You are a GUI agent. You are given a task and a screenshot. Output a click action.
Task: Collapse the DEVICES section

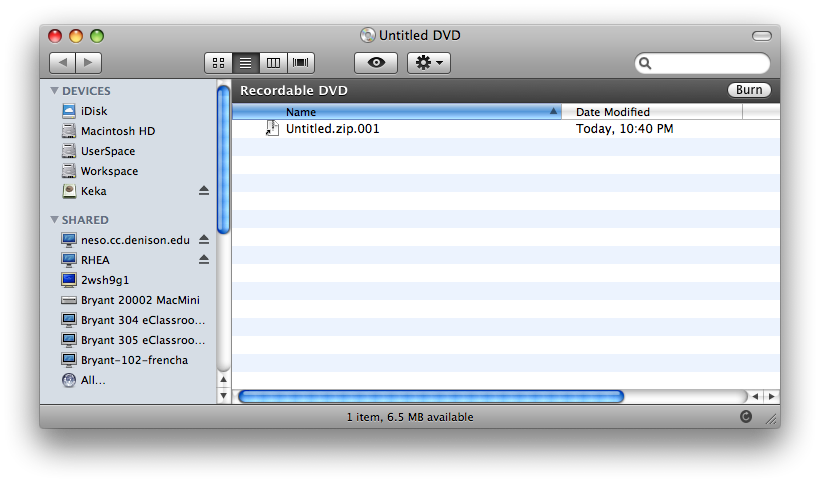pyautogui.click(x=54, y=90)
